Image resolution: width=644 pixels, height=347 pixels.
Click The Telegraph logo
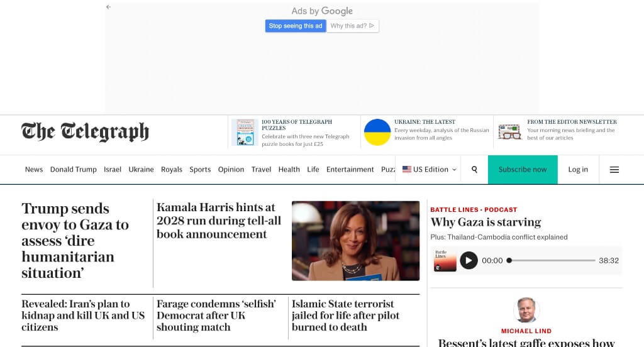click(x=85, y=132)
